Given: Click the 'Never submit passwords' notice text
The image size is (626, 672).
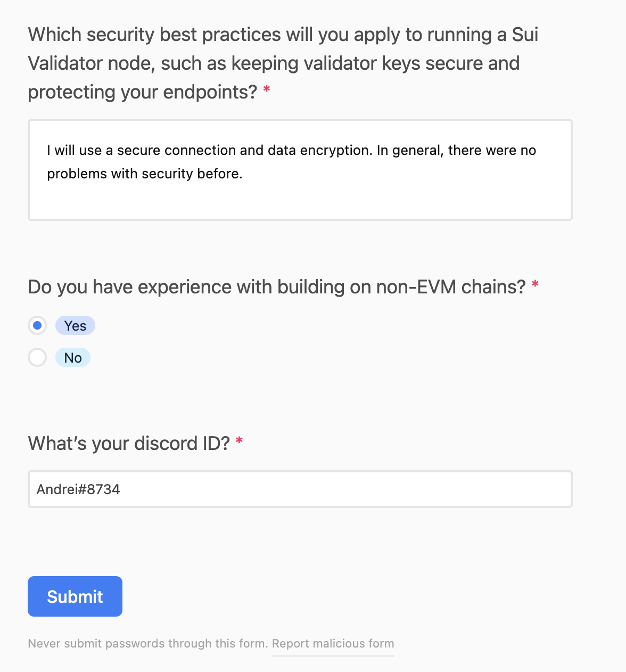Looking at the screenshot, I should tap(147, 643).
